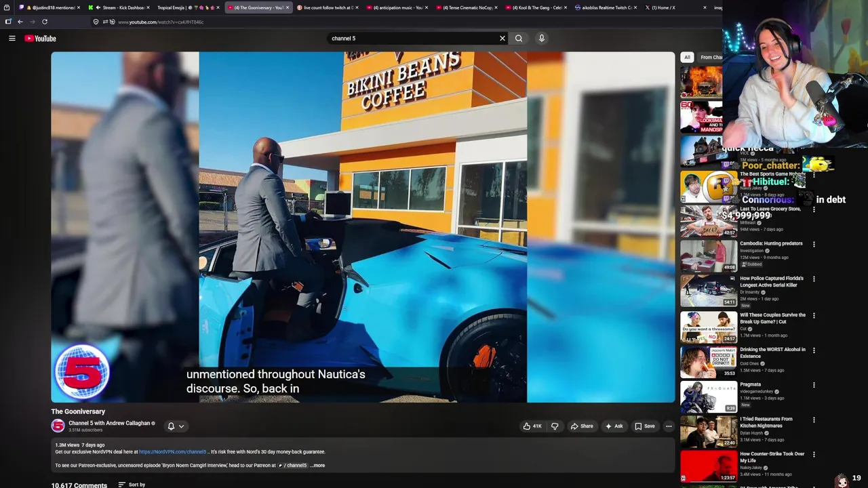Viewport: 868px width, 488px height.
Task: Open 'Cambodia: Hunting predators' video title
Action: point(771,243)
